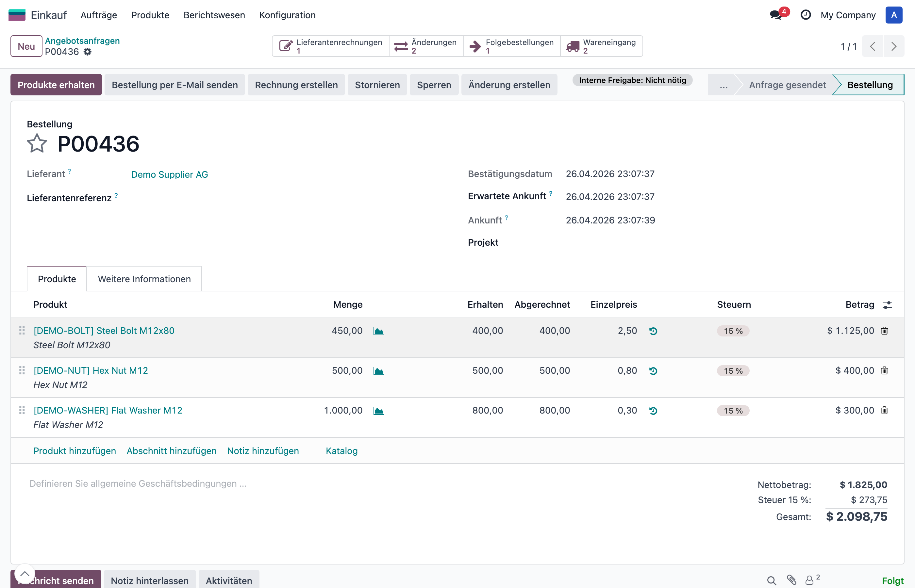Select the Produkte tab

tap(57, 279)
